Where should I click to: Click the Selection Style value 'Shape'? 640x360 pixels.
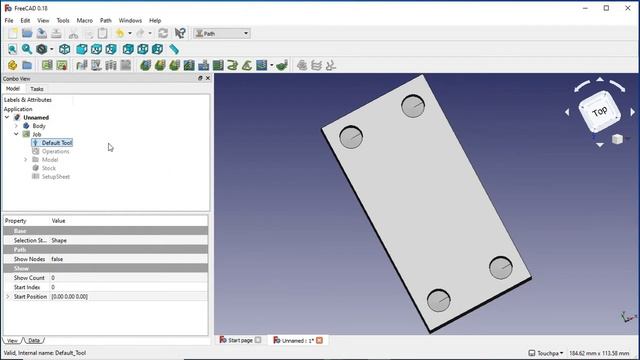pos(59,240)
